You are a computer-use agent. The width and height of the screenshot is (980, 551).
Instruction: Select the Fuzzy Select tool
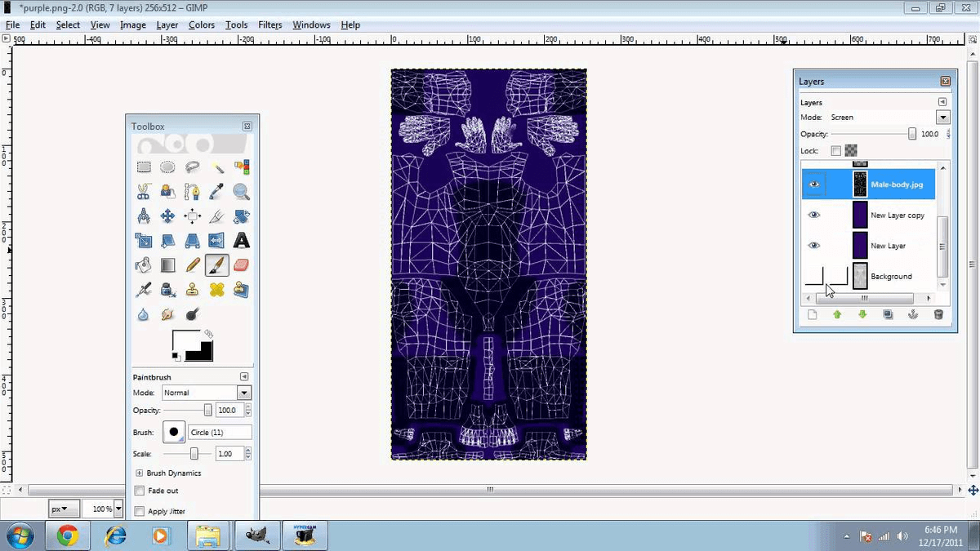[216, 167]
